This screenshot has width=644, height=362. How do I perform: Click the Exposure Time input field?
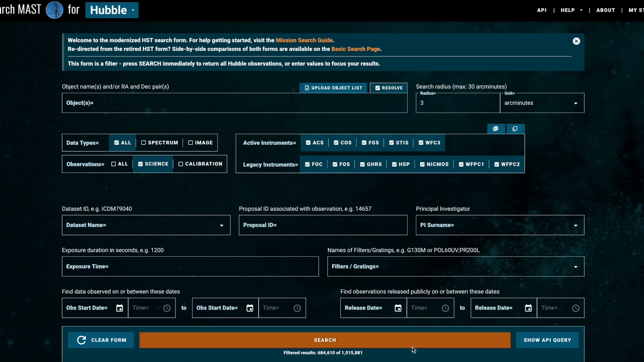coord(190,266)
